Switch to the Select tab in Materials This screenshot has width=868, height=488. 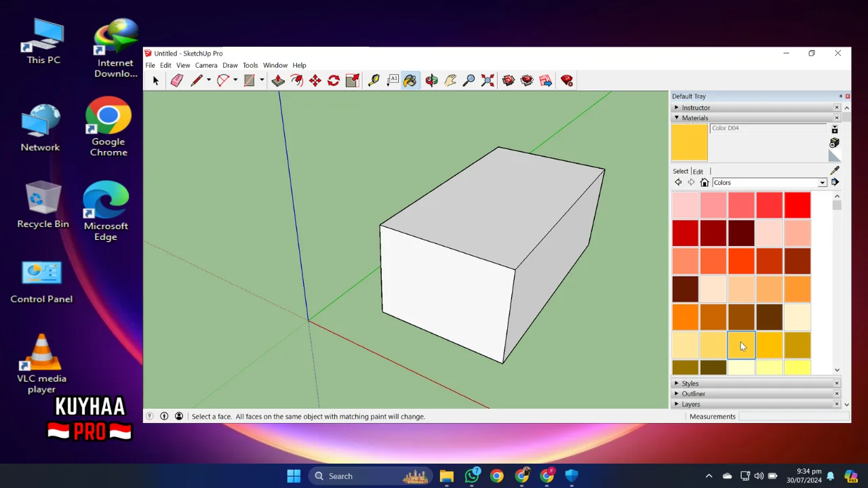(x=680, y=171)
